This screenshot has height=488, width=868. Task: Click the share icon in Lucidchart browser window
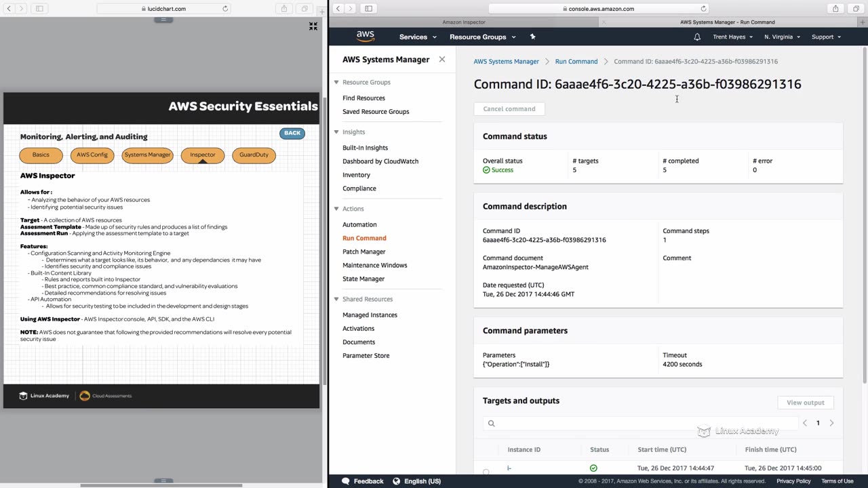[284, 9]
